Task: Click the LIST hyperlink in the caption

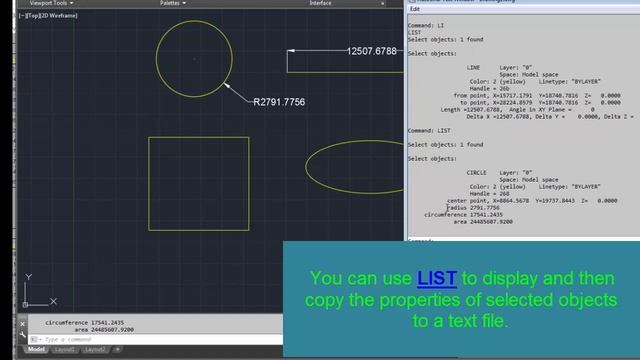Action: (x=437, y=279)
